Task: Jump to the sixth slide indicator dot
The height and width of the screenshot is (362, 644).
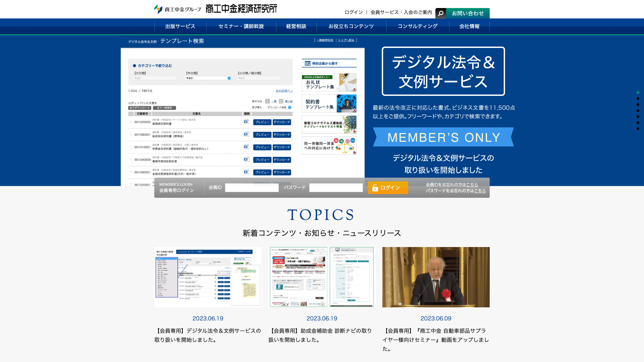Action: [x=638, y=123]
